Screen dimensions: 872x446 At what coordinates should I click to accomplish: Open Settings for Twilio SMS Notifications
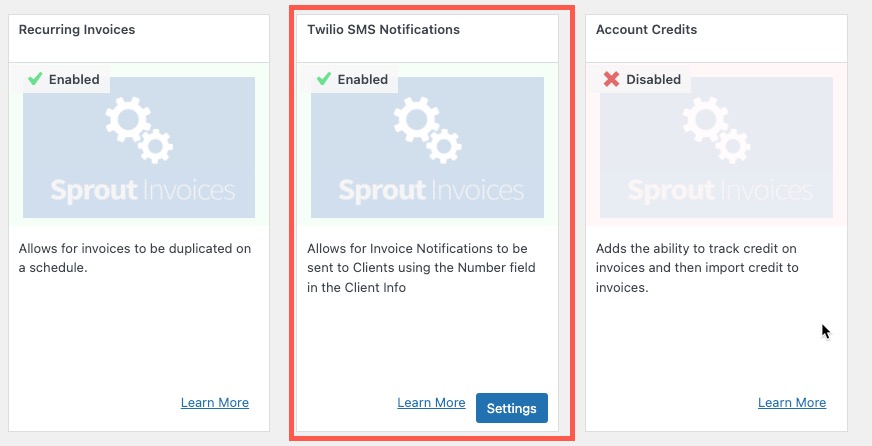tap(512, 408)
